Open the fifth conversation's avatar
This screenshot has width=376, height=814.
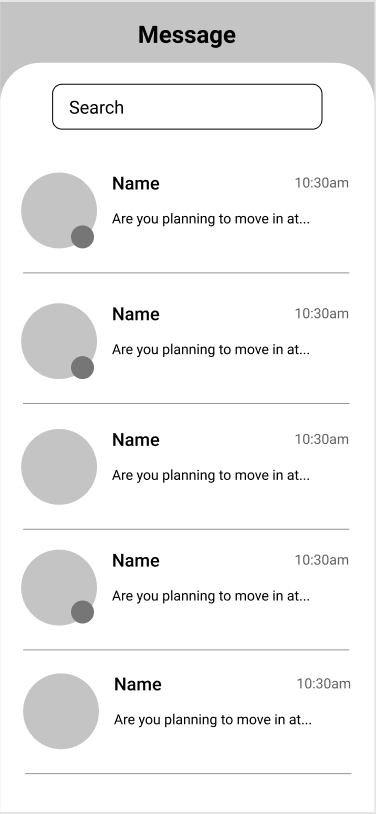coord(61,711)
